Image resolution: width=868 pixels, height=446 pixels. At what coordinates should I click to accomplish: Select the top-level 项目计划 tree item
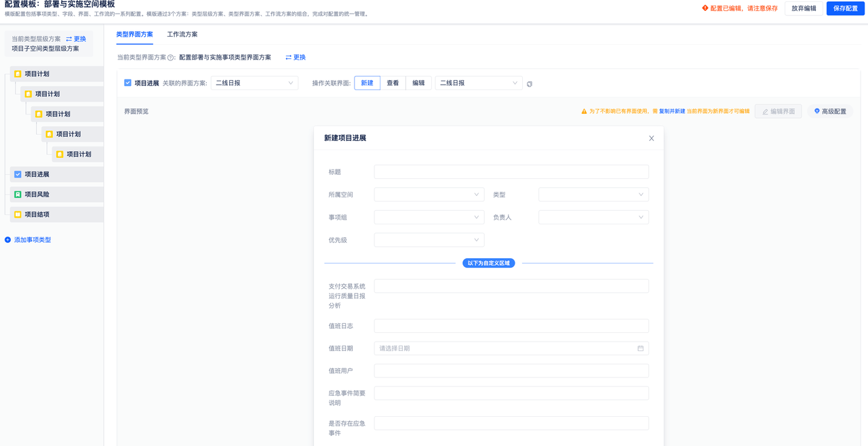56,74
